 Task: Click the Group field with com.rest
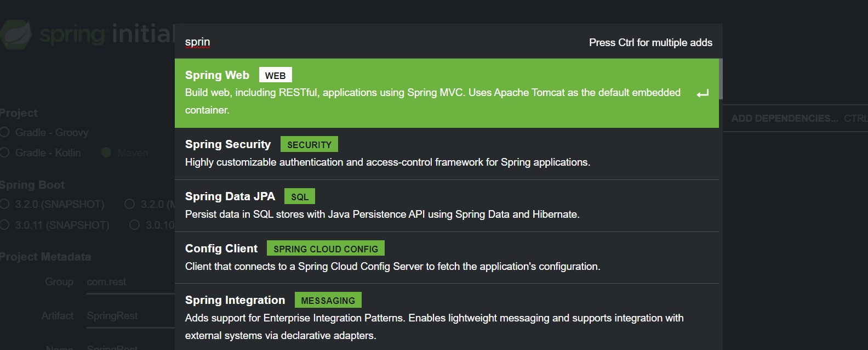tap(130, 282)
